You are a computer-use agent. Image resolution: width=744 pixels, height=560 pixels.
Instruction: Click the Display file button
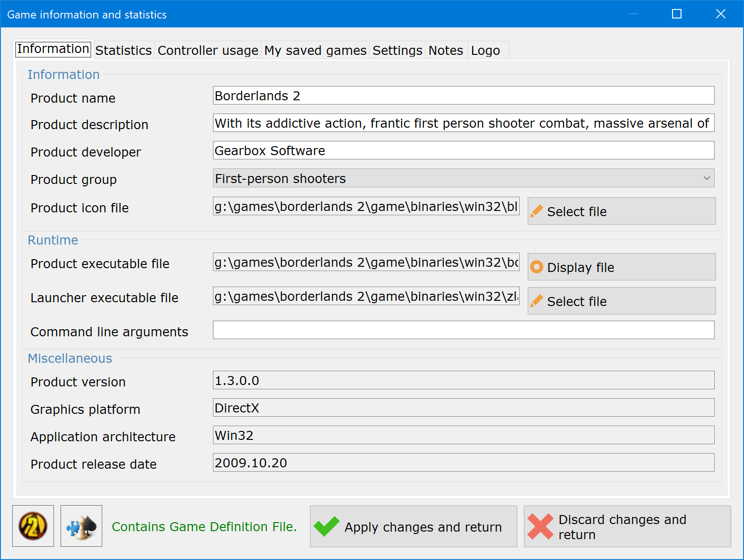(x=621, y=267)
